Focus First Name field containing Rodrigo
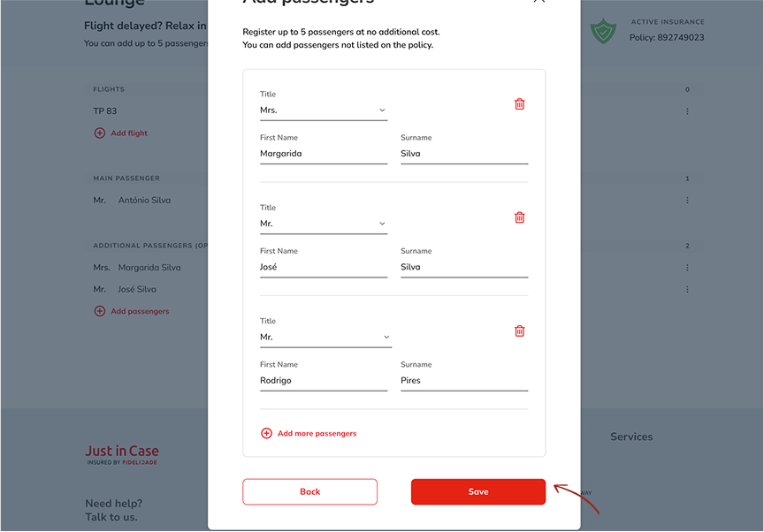Viewport: 764px width, 532px height. [324, 381]
